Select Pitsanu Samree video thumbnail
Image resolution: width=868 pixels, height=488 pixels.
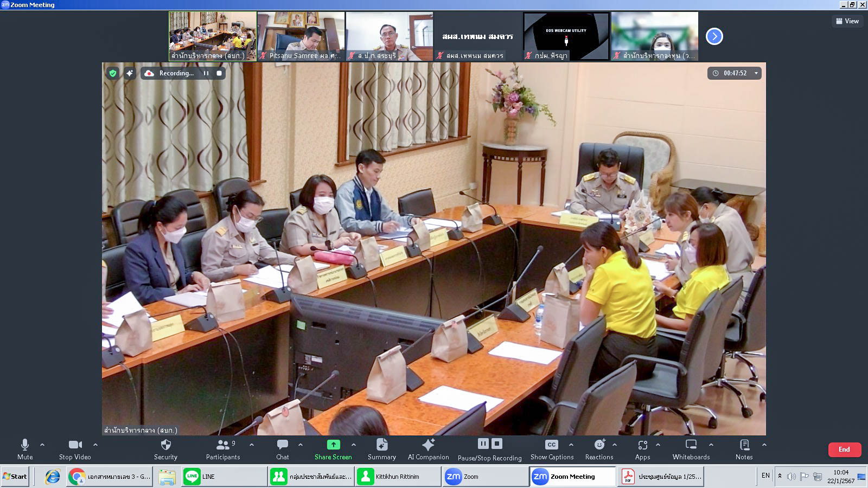tap(301, 36)
